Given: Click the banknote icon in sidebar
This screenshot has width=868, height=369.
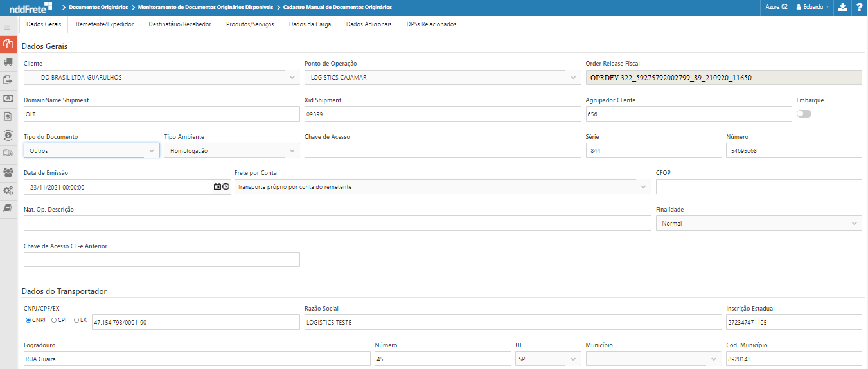Looking at the screenshot, I should 8,98.
